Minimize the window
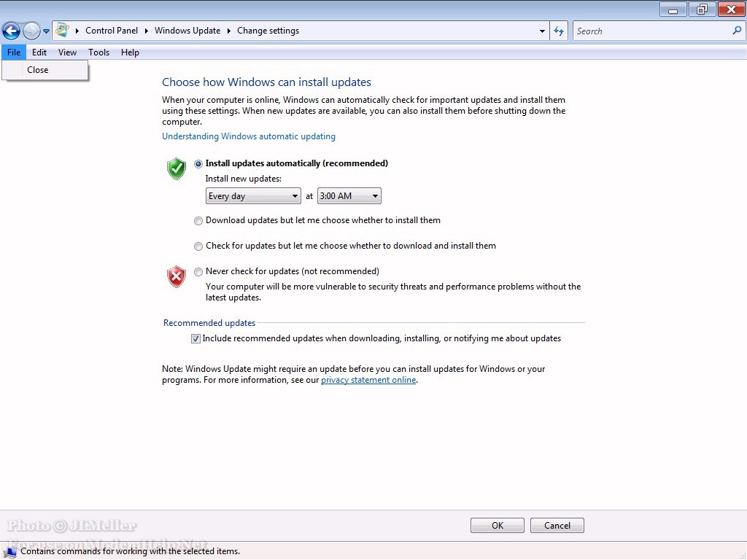This screenshot has width=747, height=560. [x=673, y=9]
